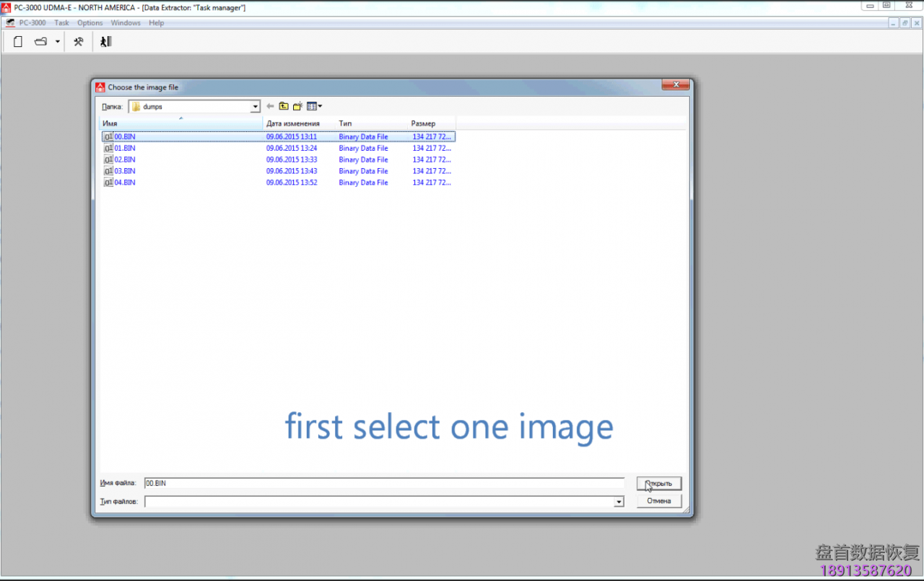
Task: Open the folder location dropdown showing dumps
Action: click(x=255, y=106)
